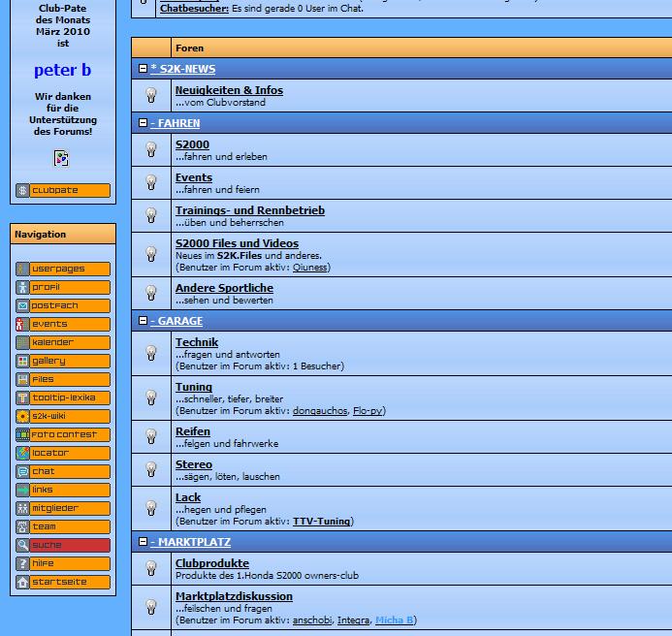Select the red suche navigation button

(63, 545)
